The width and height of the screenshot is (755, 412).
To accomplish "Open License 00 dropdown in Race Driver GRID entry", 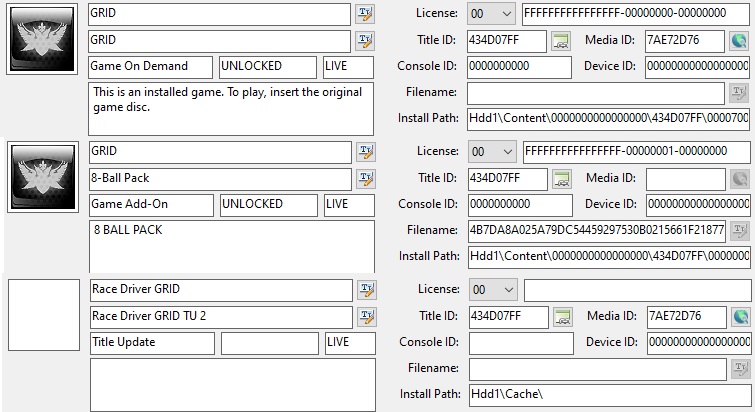I will point(493,290).
